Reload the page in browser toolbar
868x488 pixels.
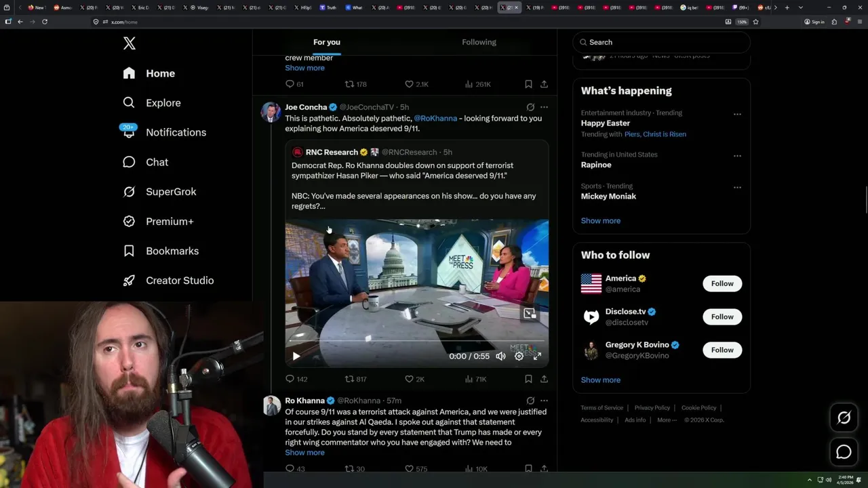(45, 22)
